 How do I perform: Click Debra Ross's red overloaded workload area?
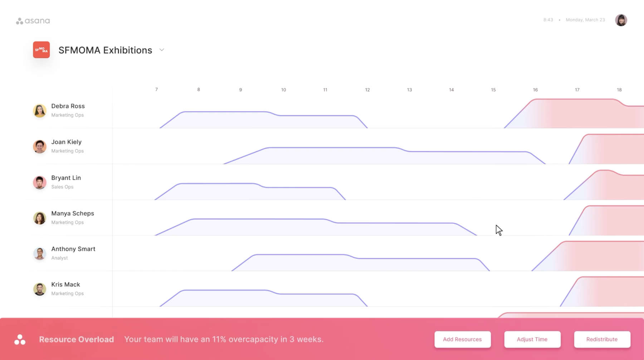pyautogui.click(x=580, y=114)
